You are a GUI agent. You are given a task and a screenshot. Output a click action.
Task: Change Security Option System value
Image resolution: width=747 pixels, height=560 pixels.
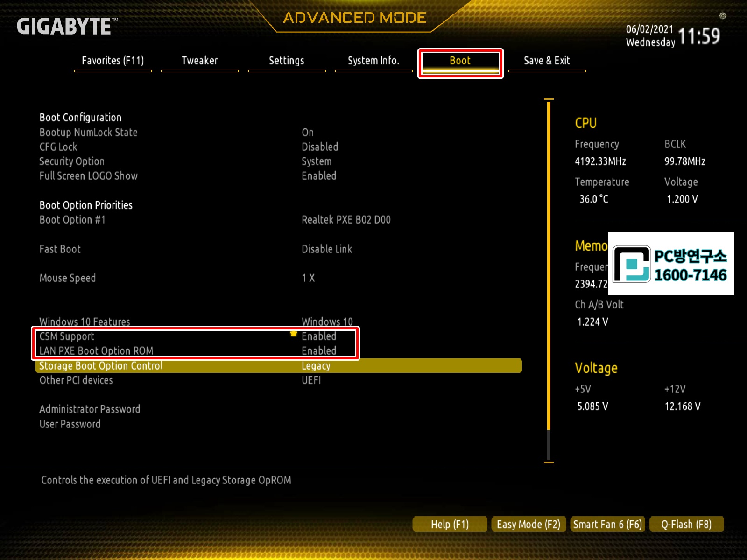(317, 161)
